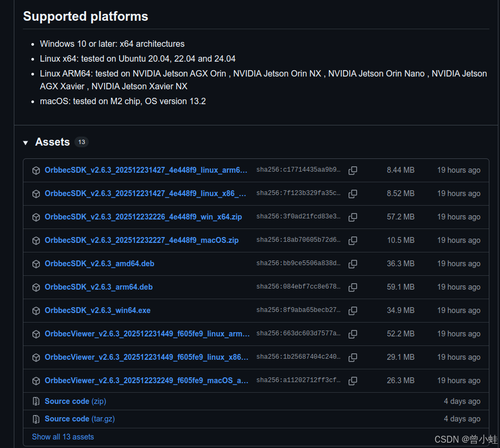Screen dimensions: 500x448
Task: Click sha256:663dc603d7577a hash text
Action: [299, 333]
